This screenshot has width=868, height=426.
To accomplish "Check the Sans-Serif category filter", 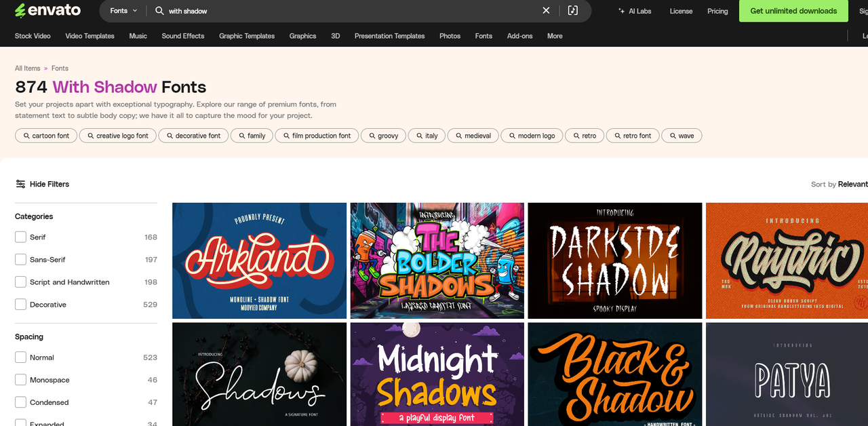I will (x=20, y=259).
